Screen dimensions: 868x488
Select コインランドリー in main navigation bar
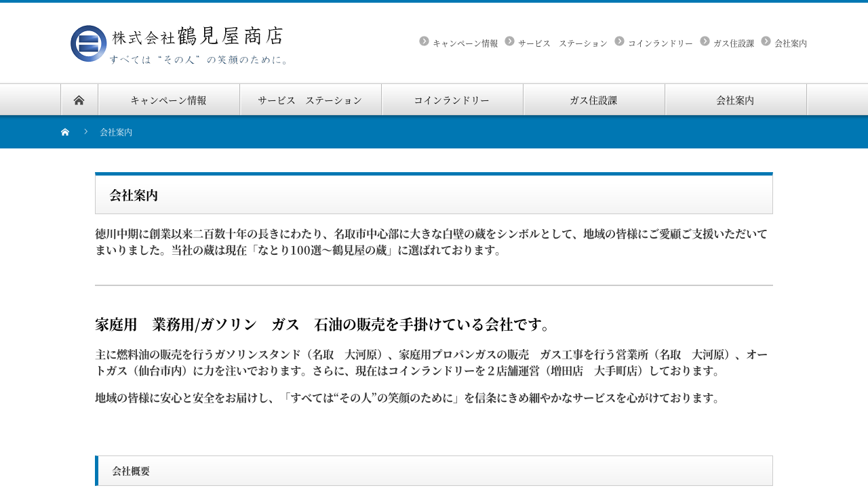(452, 100)
